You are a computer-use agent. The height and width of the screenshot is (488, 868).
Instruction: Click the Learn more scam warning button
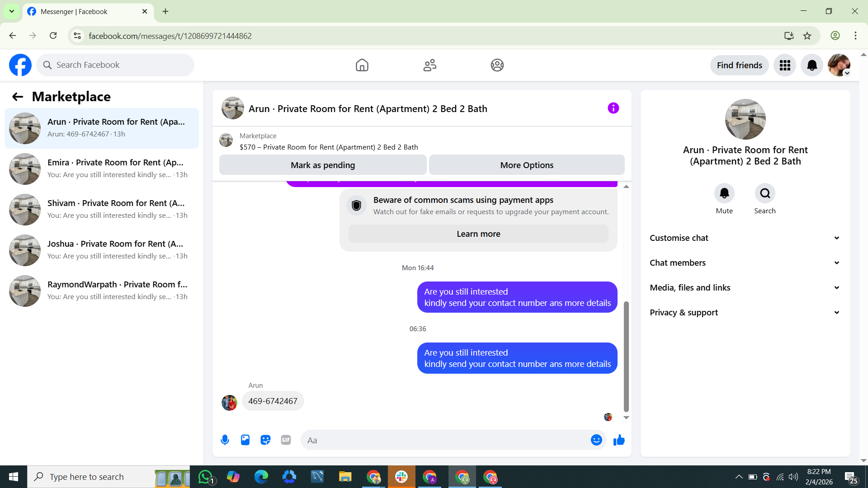(478, 234)
